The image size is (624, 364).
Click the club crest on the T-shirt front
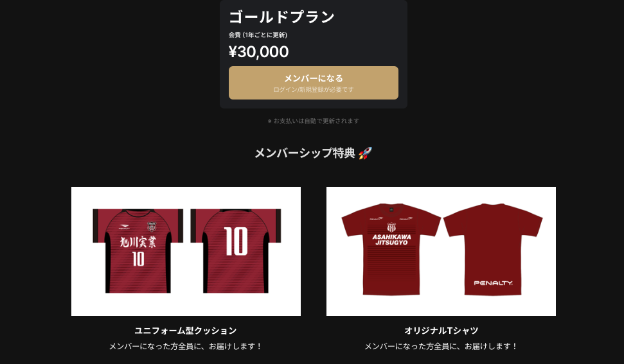[x=391, y=227]
